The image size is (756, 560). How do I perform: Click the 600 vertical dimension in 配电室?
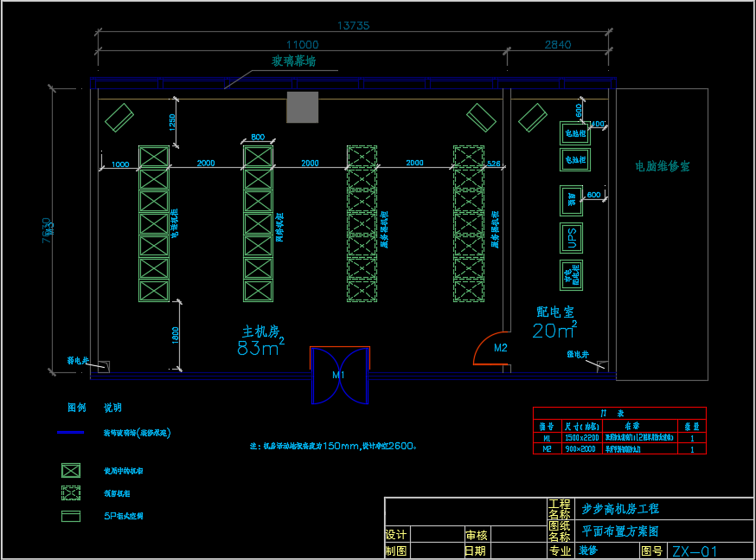pyautogui.click(x=579, y=111)
